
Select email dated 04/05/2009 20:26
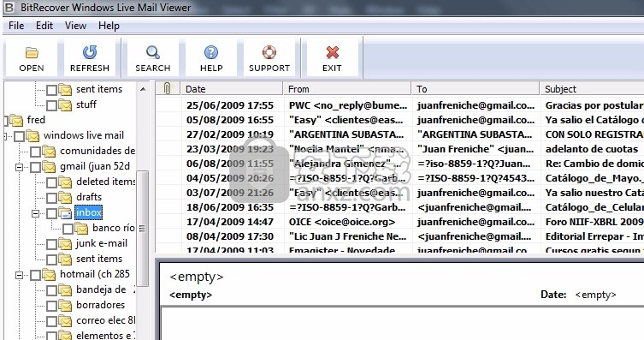(399, 178)
